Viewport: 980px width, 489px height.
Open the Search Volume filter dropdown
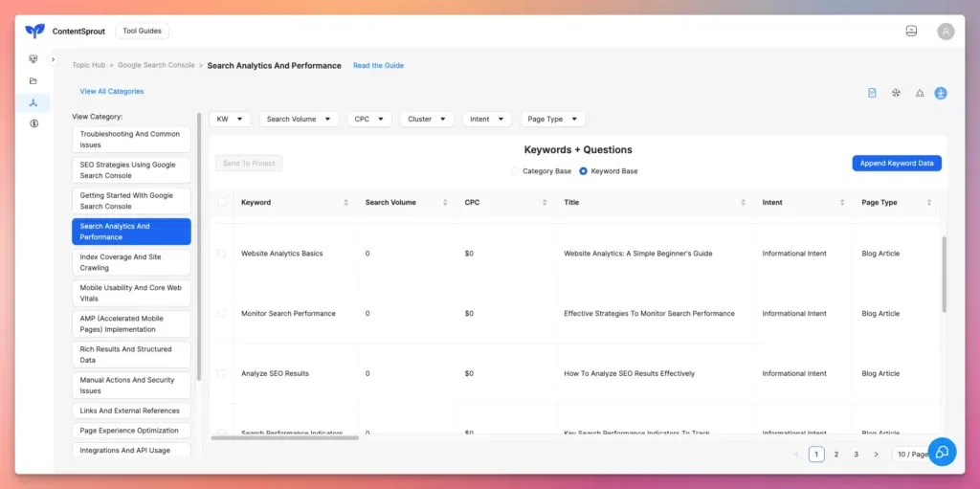click(x=299, y=120)
